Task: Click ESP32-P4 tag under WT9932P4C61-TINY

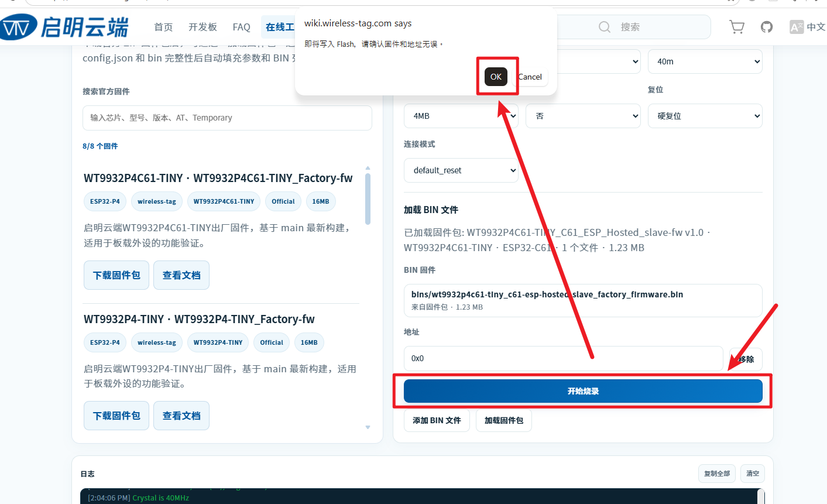Action: 105,201
